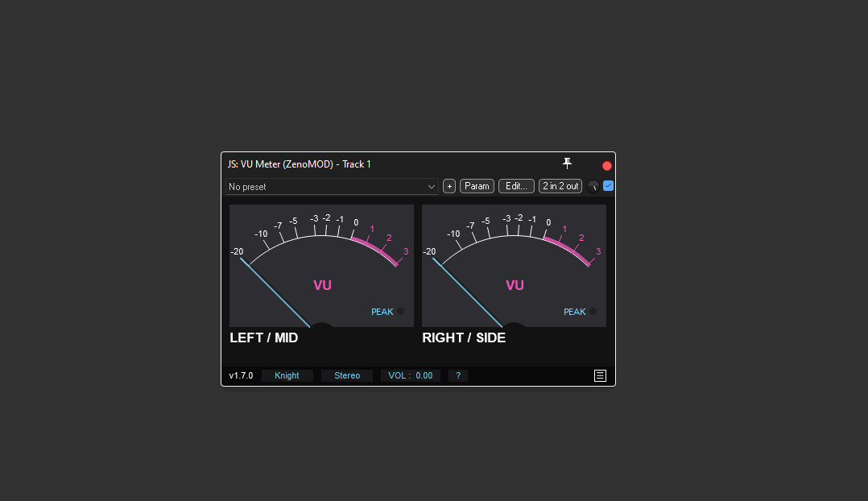Open the 2 in 2 out routing
This screenshot has height=501, width=868.
pyautogui.click(x=560, y=187)
